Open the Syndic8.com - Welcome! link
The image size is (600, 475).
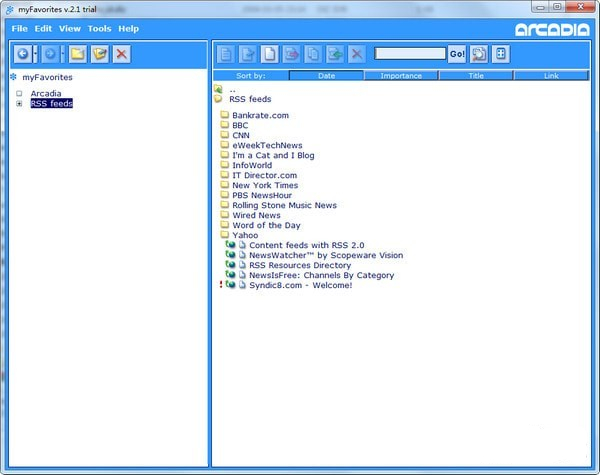[301, 285]
